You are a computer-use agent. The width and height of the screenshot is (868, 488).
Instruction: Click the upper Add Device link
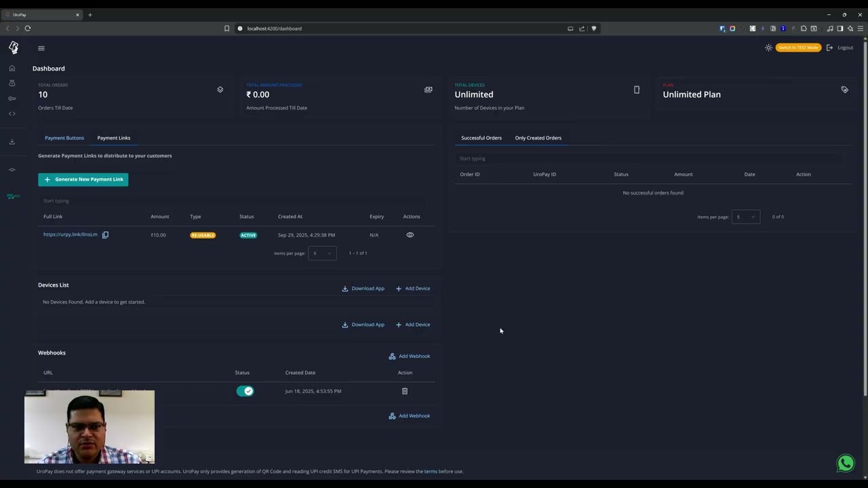[413, 289]
